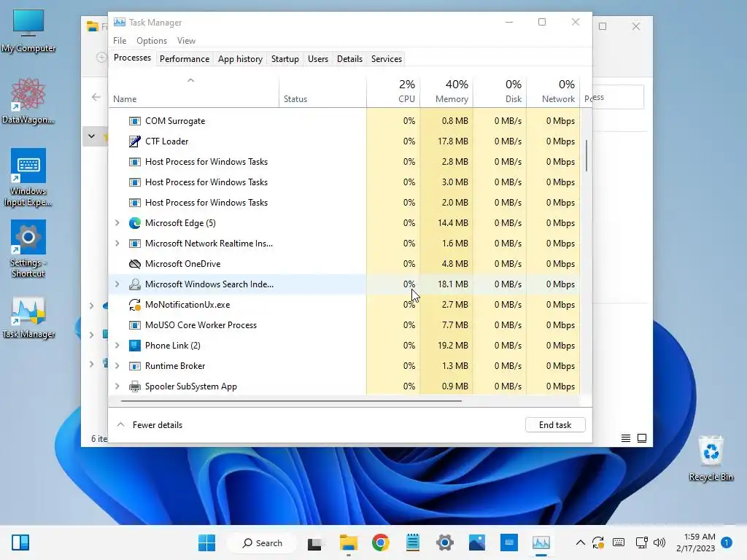The width and height of the screenshot is (747, 560).
Task: Open the Recycle Bin
Action: (711, 458)
